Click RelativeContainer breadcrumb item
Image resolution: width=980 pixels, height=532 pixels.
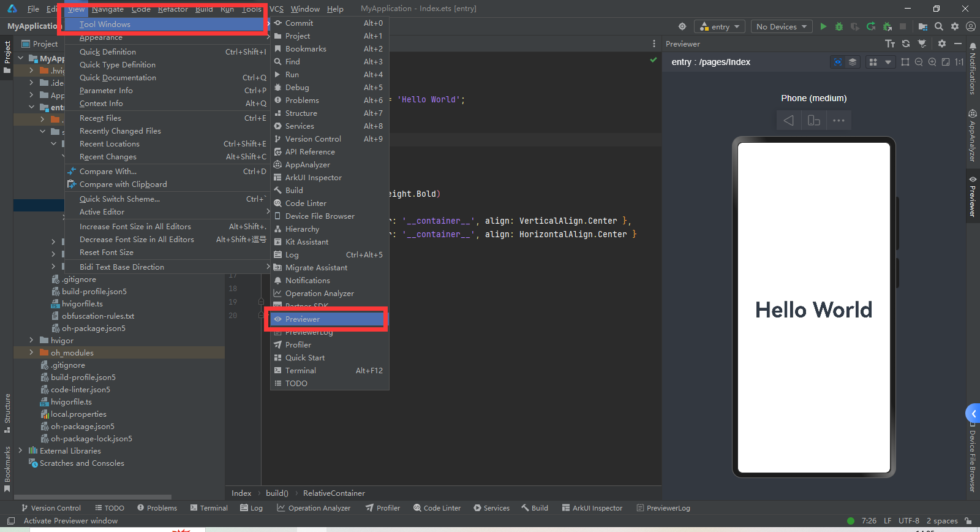click(x=334, y=493)
